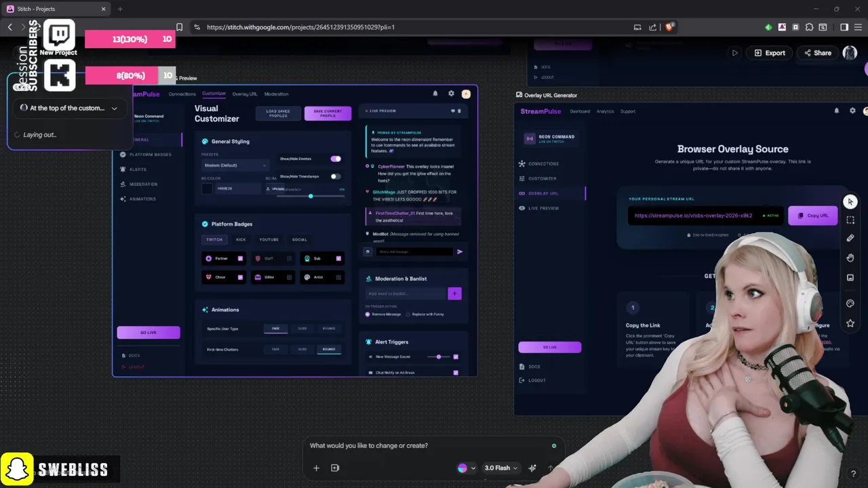Click Load Saved Profiles button
This screenshot has width=868, height=488.
coord(278,113)
